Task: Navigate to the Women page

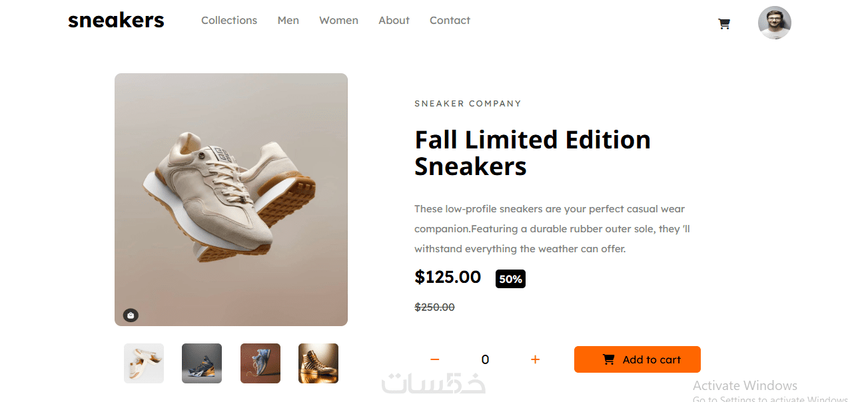Action: pos(338,21)
